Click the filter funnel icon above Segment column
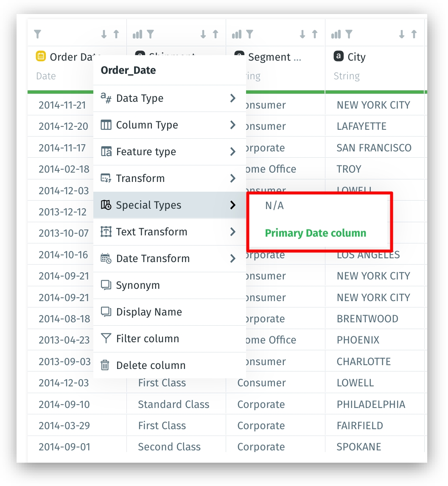 point(249,34)
